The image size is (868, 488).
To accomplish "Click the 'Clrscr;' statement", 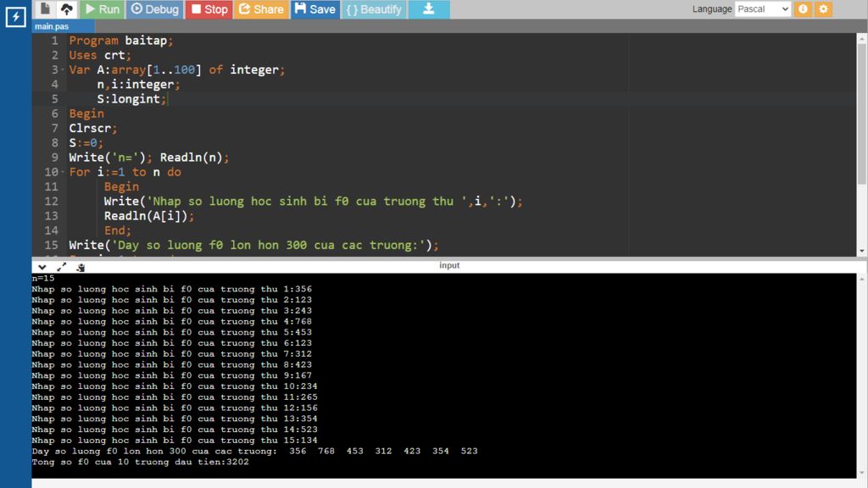I will coord(93,129).
